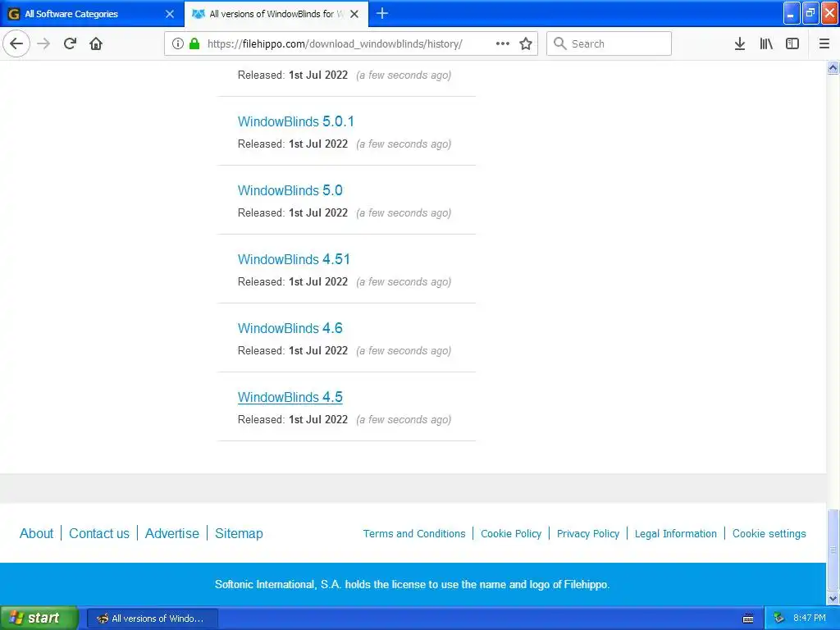Open WindowBlinds 5.0.1 link
Image resolution: width=840 pixels, height=630 pixels.
coord(295,121)
